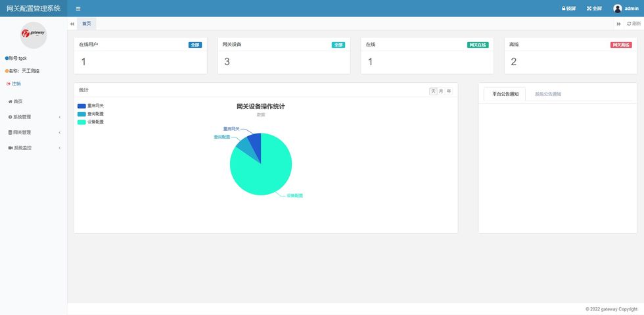Click the red 网关离线 badge
Screen dimensions: 644x315
click(x=621, y=45)
